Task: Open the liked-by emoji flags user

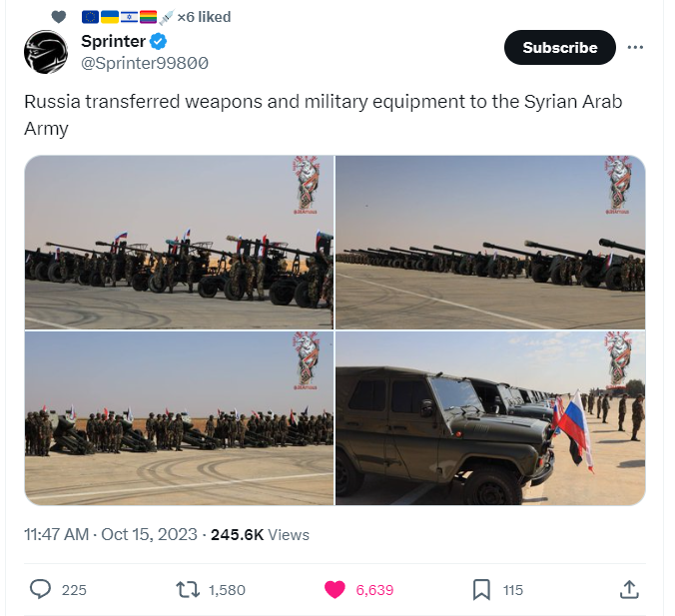Action: click(x=156, y=17)
